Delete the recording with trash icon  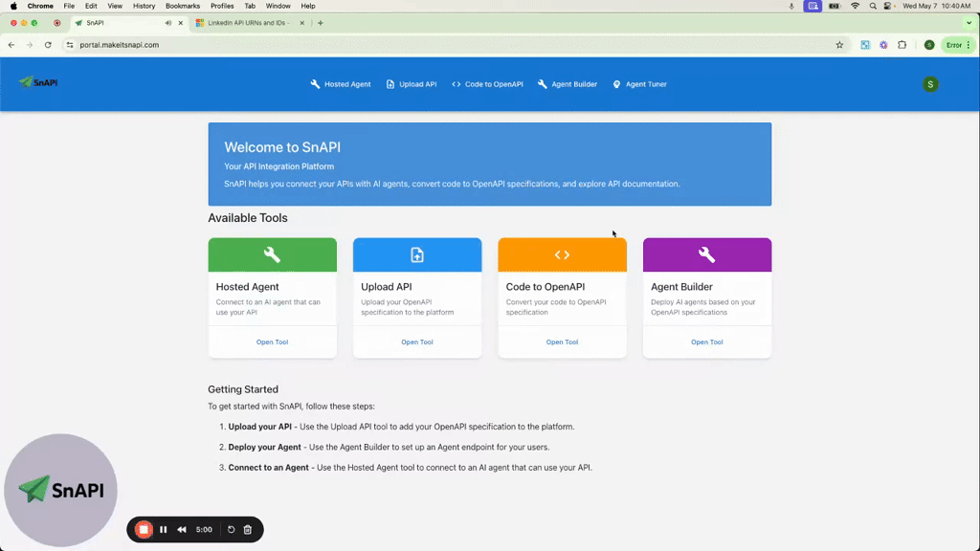[x=248, y=530]
